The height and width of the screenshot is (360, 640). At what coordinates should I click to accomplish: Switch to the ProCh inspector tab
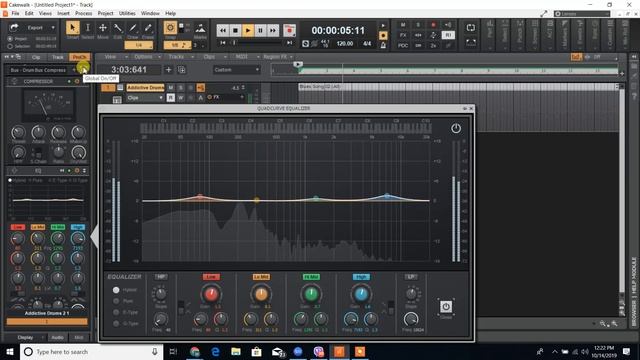point(79,57)
